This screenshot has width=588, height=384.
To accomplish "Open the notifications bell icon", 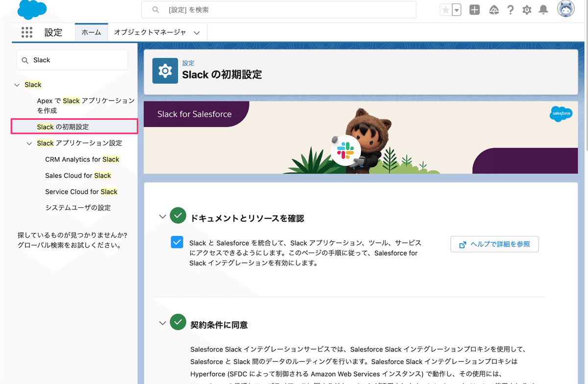I will 543,10.
